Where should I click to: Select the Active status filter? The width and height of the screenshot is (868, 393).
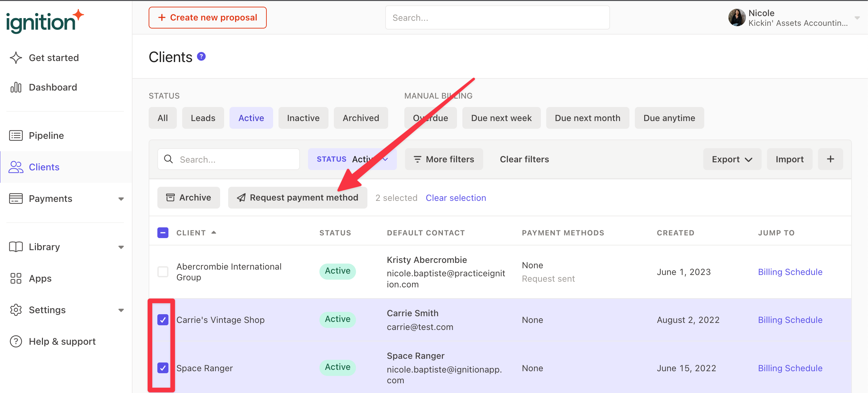pyautogui.click(x=251, y=118)
